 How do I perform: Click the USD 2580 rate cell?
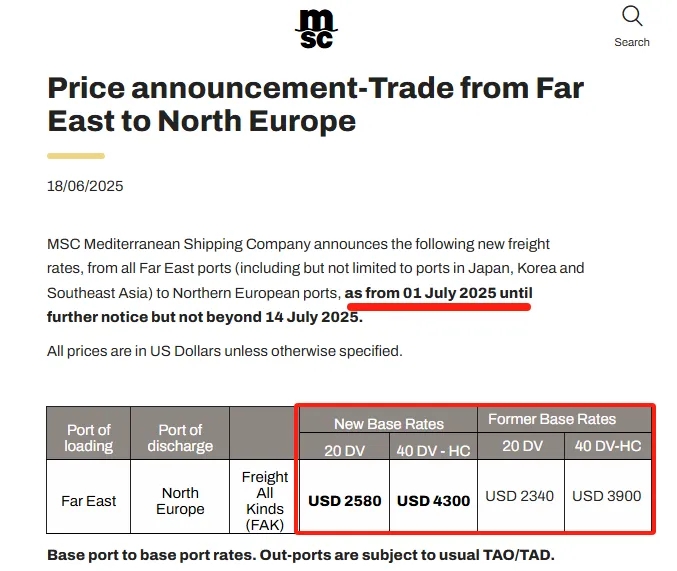[345, 501]
